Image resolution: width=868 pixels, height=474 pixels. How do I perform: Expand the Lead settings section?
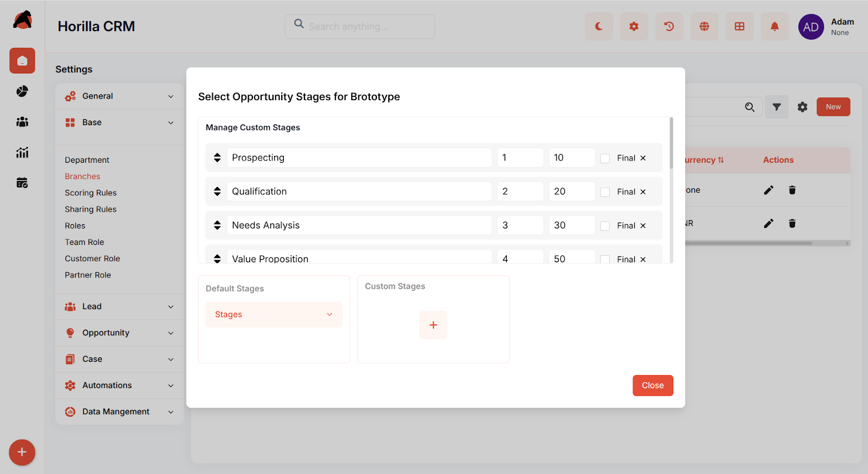(120, 306)
